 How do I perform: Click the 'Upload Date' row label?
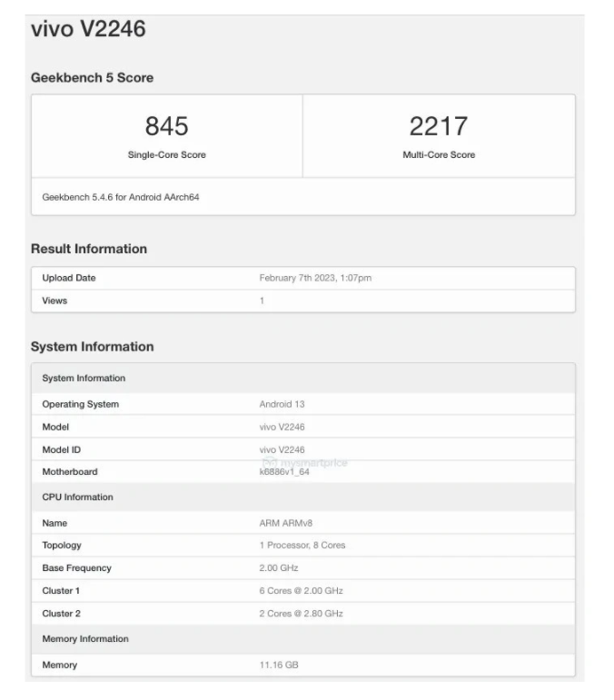(x=69, y=278)
